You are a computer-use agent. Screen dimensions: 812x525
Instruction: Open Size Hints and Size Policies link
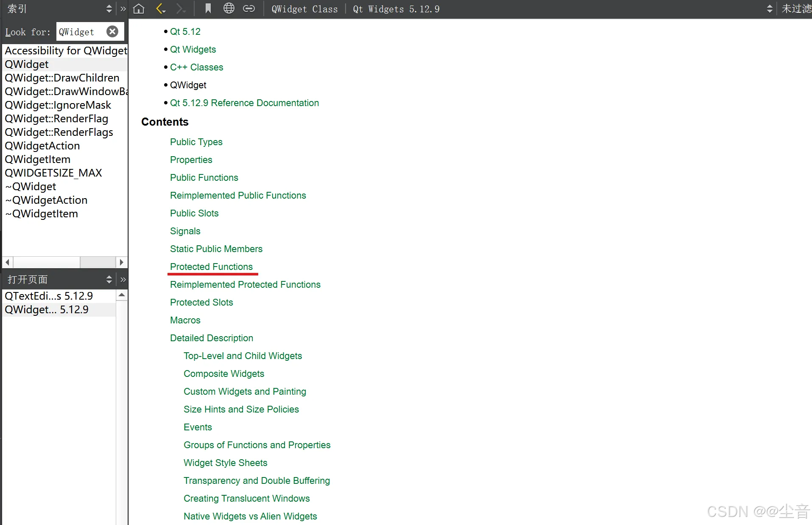[x=241, y=409]
